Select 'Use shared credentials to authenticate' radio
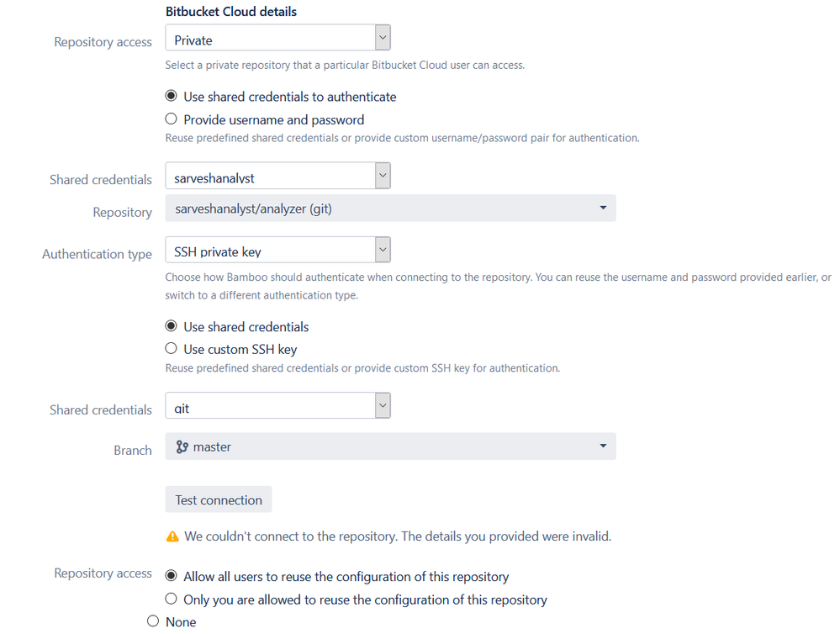Viewport: 840px width, 634px height. tap(171, 96)
